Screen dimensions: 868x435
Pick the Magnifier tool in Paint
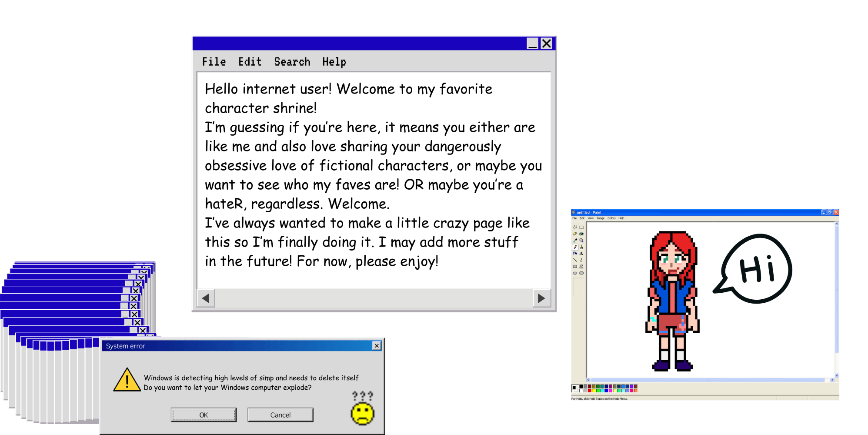(x=581, y=241)
